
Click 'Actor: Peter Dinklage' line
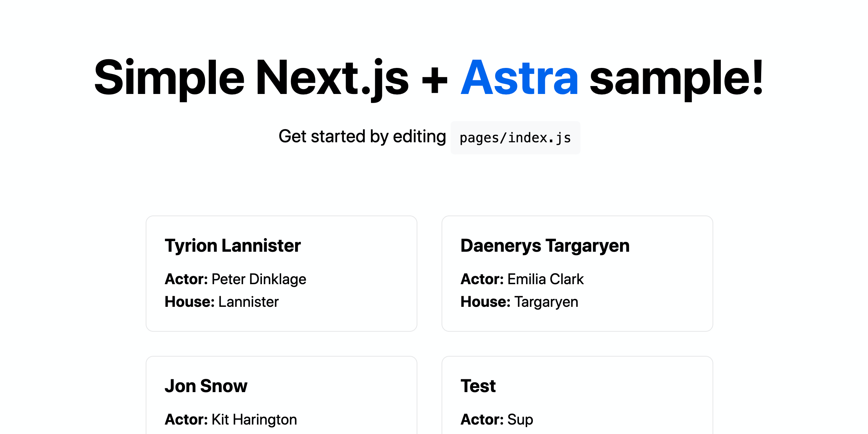[235, 279]
